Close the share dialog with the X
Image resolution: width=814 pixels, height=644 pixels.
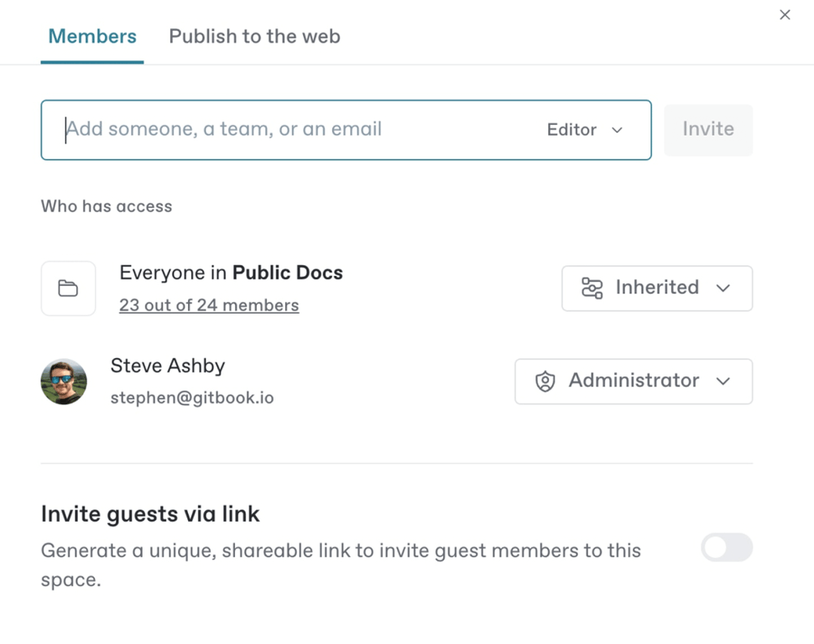coord(785,15)
